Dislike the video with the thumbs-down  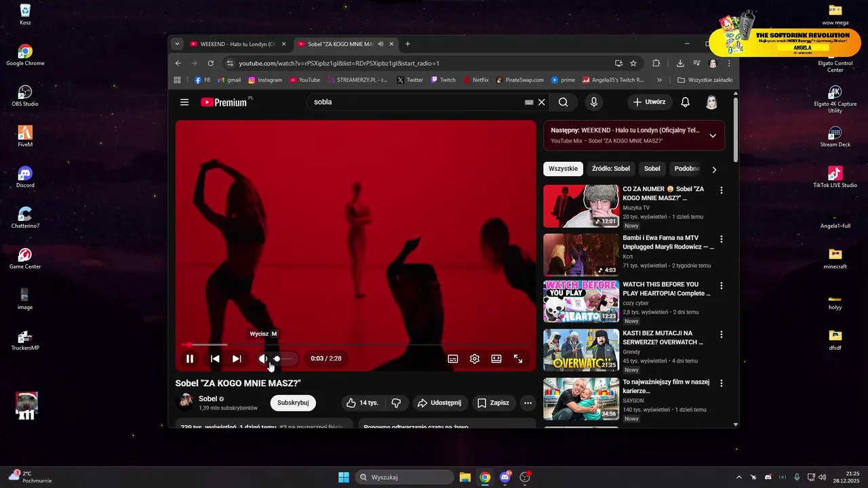pyautogui.click(x=396, y=403)
